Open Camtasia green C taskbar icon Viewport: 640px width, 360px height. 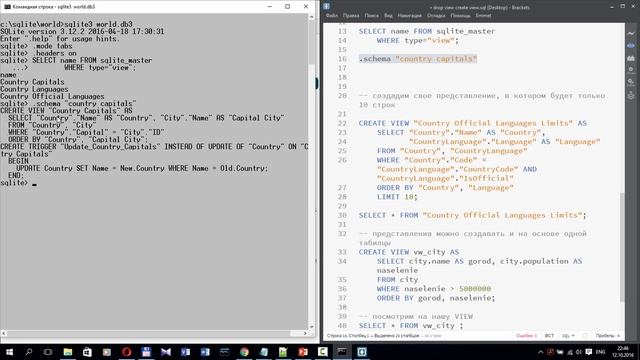pyautogui.click(x=322, y=352)
